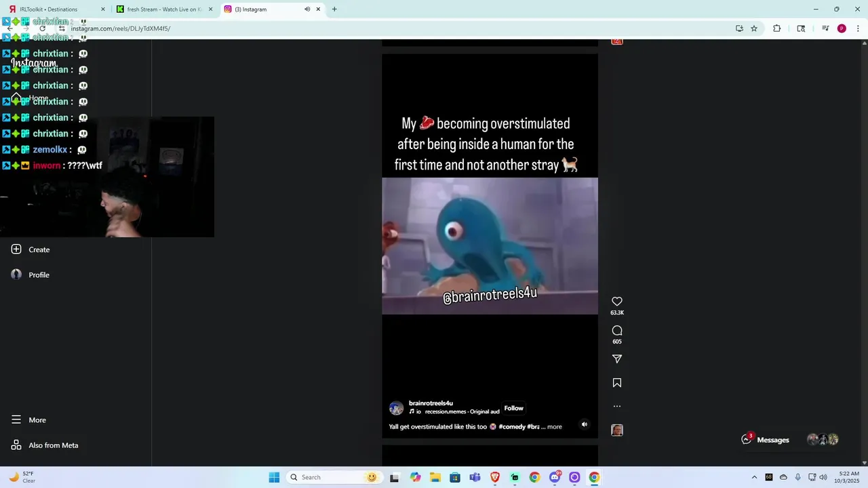Click the hamburger icon beside More
Viewport: 868px width, 488px height.
[16, 420]
